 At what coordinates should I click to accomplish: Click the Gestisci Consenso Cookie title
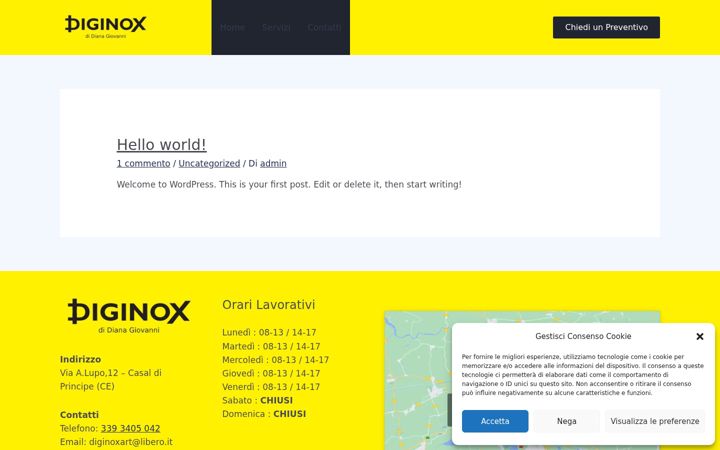pos(583,336)
